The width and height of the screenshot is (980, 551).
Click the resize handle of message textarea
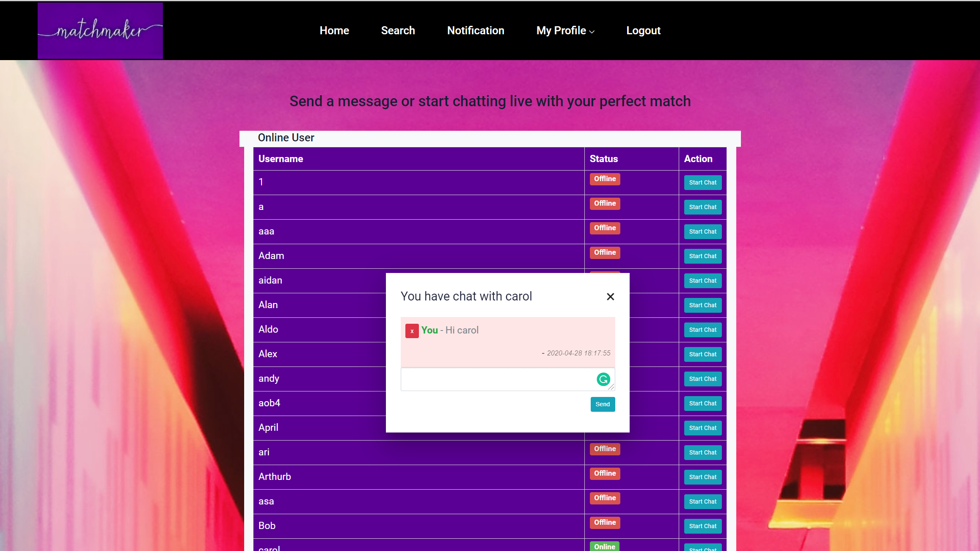(611, 387)
